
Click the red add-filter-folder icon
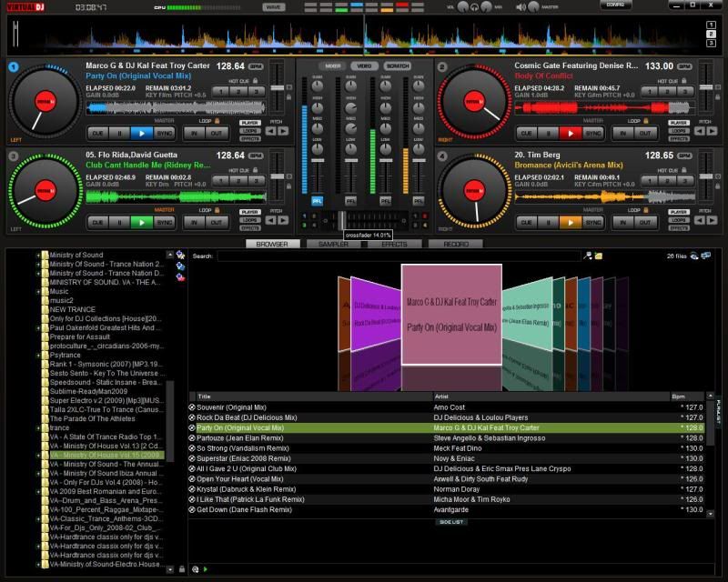[x=180, y=277]
